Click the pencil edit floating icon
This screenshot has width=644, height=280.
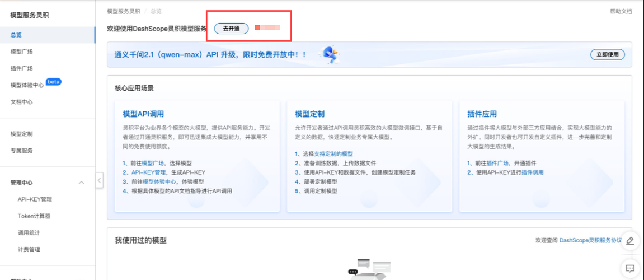(x=630, y=241)
